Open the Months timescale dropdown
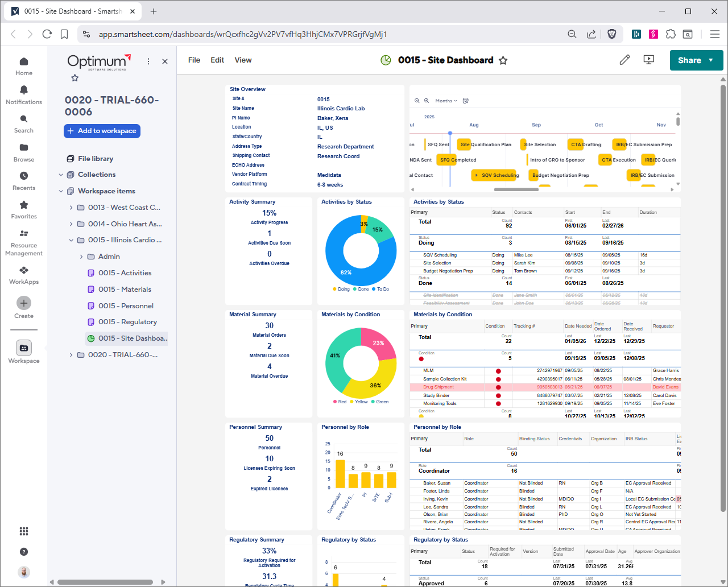728x587 pixels. click(445, 100)
